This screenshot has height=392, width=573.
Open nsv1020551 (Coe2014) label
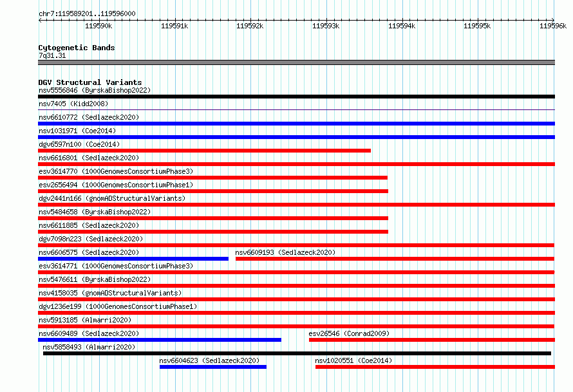tap(353, 360)
